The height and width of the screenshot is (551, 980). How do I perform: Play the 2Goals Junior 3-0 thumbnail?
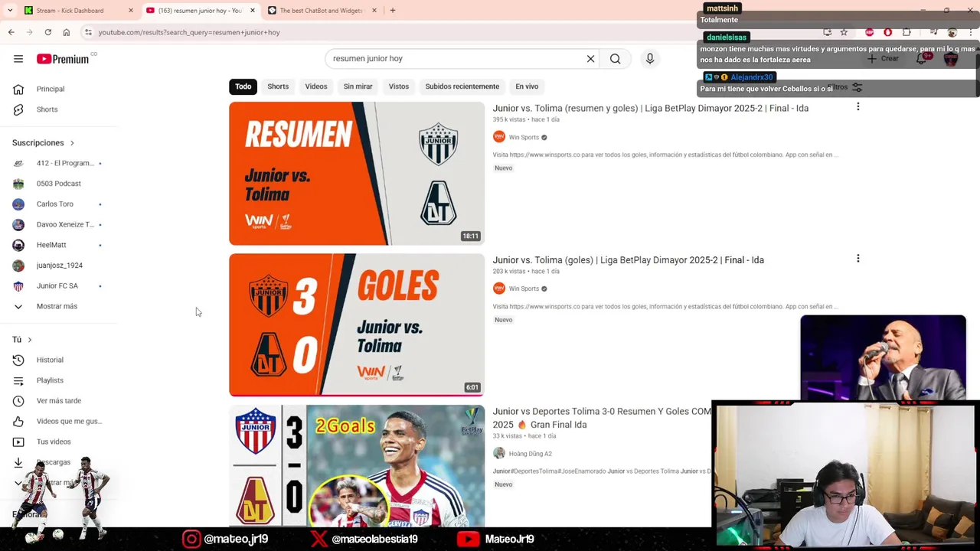click(357, 466)
